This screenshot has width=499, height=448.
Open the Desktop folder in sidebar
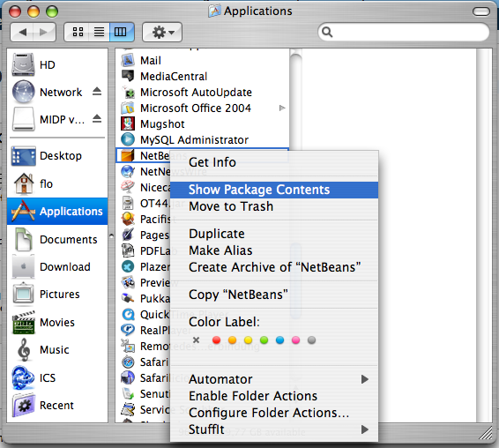coord(47,156)
